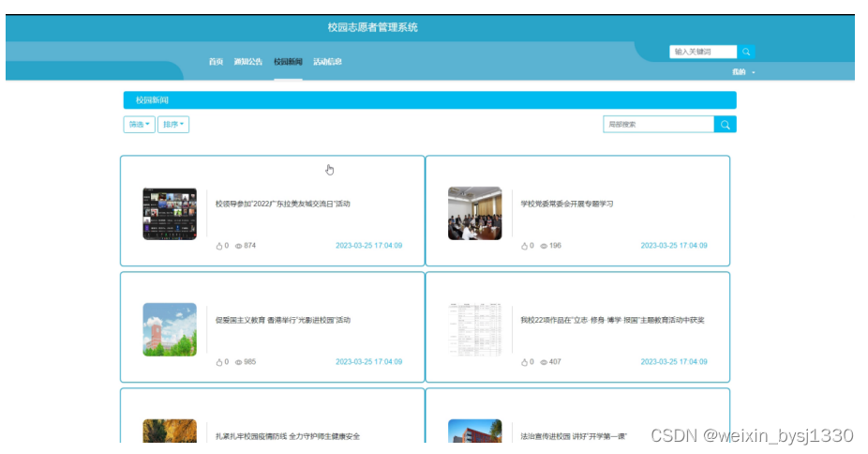Viewport: 868px width, 454px height.
Task: Click the document table thumbnail
Action: click(x=475, y=329)
